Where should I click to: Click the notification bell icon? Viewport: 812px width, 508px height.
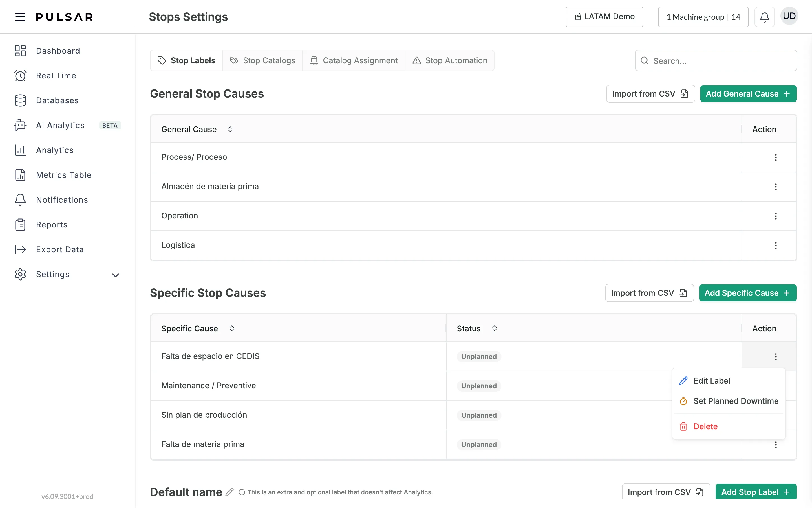click(x=764, y=17)
